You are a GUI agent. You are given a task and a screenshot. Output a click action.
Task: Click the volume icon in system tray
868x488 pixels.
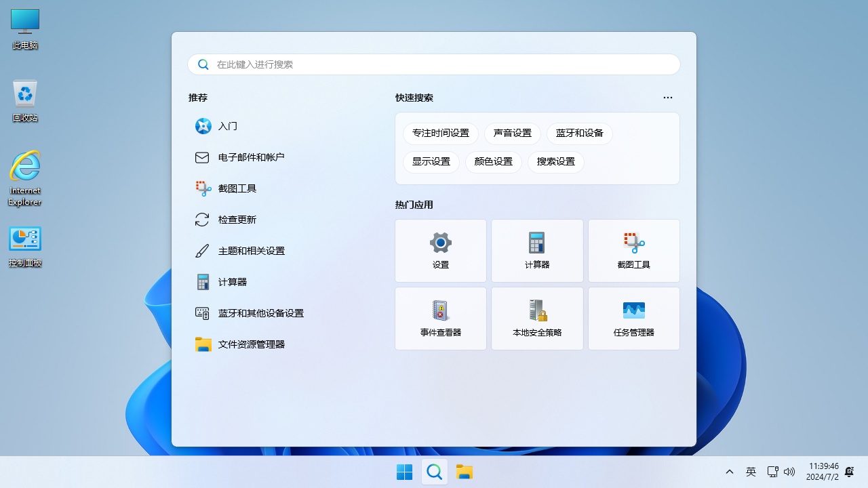(789, 471)
